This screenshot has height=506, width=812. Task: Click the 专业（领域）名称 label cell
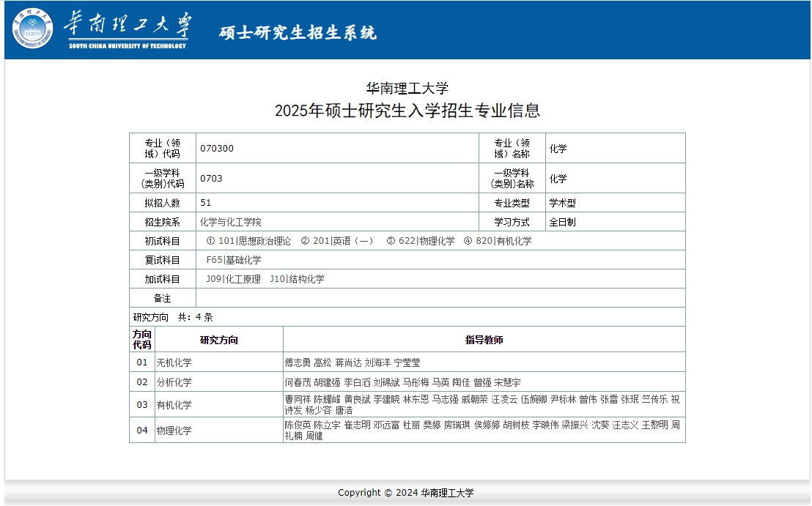512,149
